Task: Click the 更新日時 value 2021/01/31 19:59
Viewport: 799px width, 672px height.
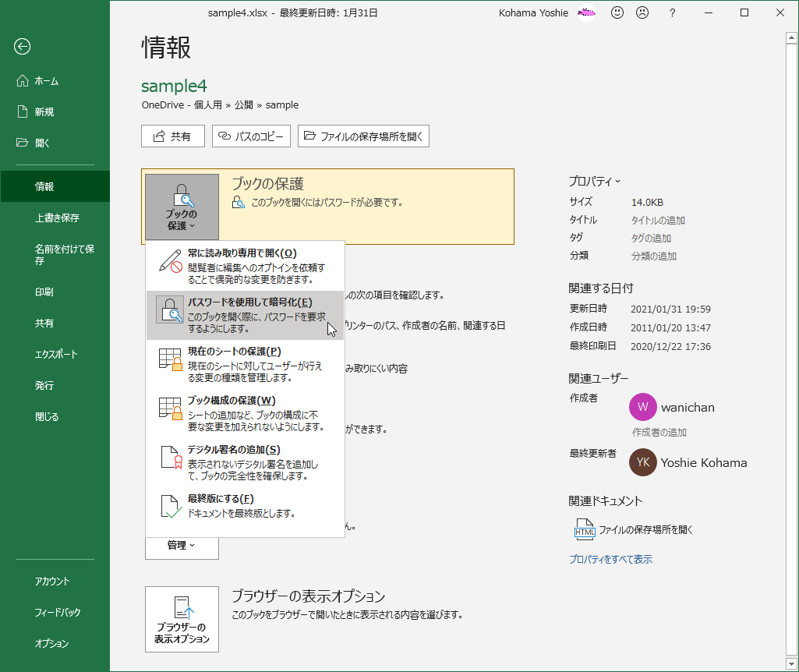Action: (x=670, y=309)
